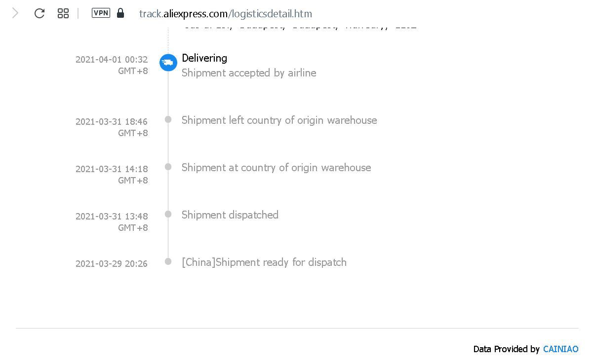The height and width of the screenshot is (364, 595).
Task: Focus the track.aliexpress.com address field
Action: (225, 14)
